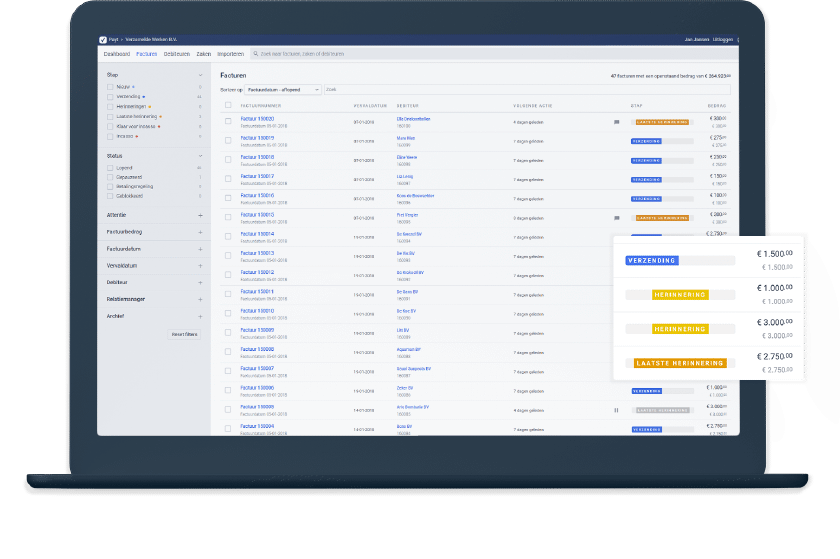This screenshot has height=559, width=840.
Task: Click the Vervaldatum column header
Action: coord(370,106)
